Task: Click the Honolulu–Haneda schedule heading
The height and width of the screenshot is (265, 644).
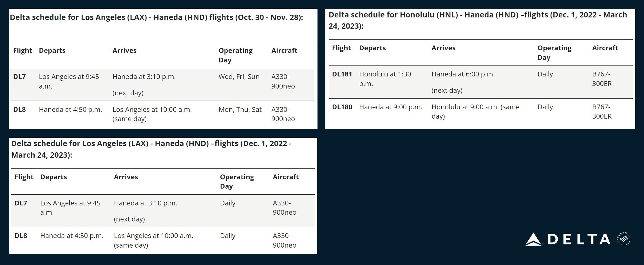Action: [478, 20]
